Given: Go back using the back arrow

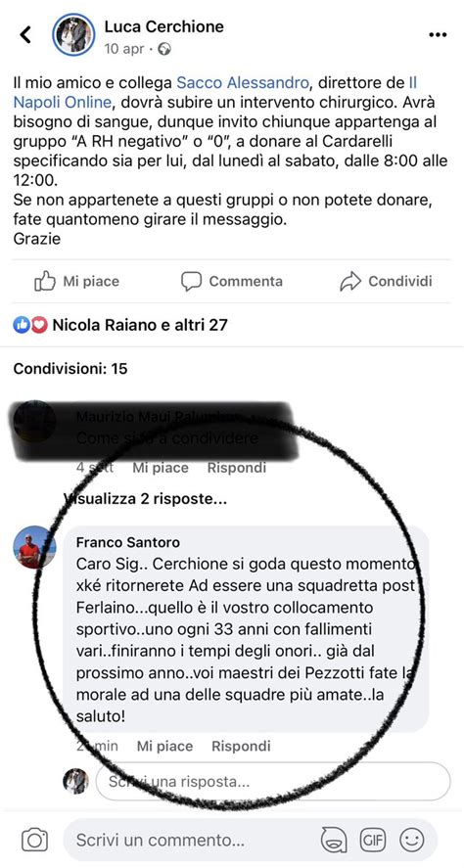Looking at the screenshot, I should [x=24, y=35].
